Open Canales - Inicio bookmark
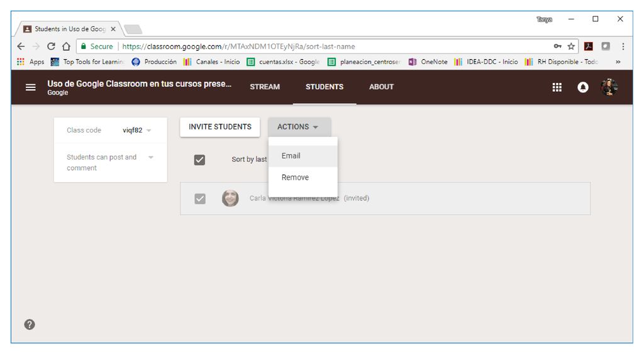This screenshot has height=362, width=644. pos(211,62)
